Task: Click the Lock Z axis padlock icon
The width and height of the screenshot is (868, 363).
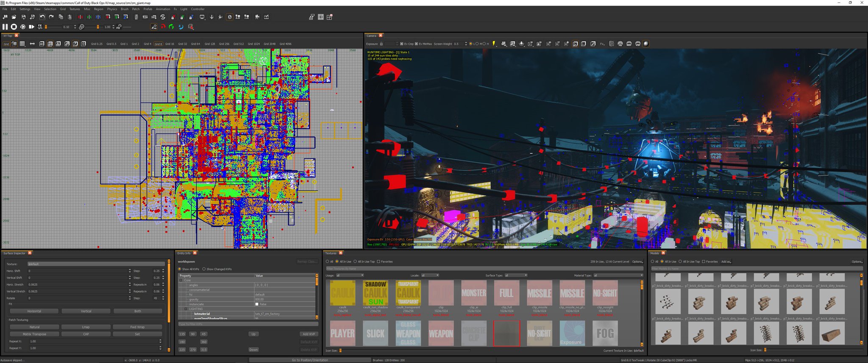Action: 191,17
